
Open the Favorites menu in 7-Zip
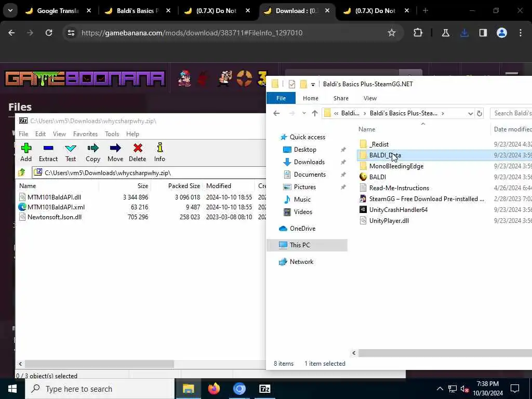[86, 134]
